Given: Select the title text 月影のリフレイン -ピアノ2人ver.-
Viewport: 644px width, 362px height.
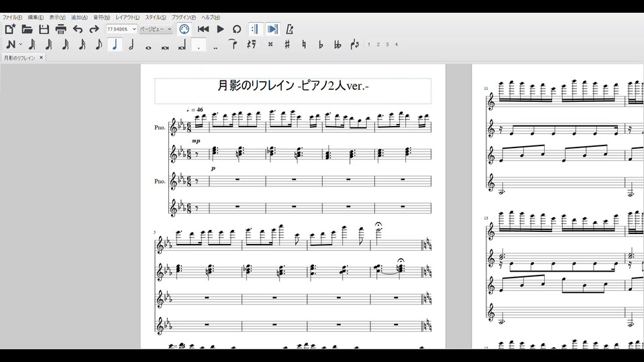Looking at the screenshot, I should [293, 86].
